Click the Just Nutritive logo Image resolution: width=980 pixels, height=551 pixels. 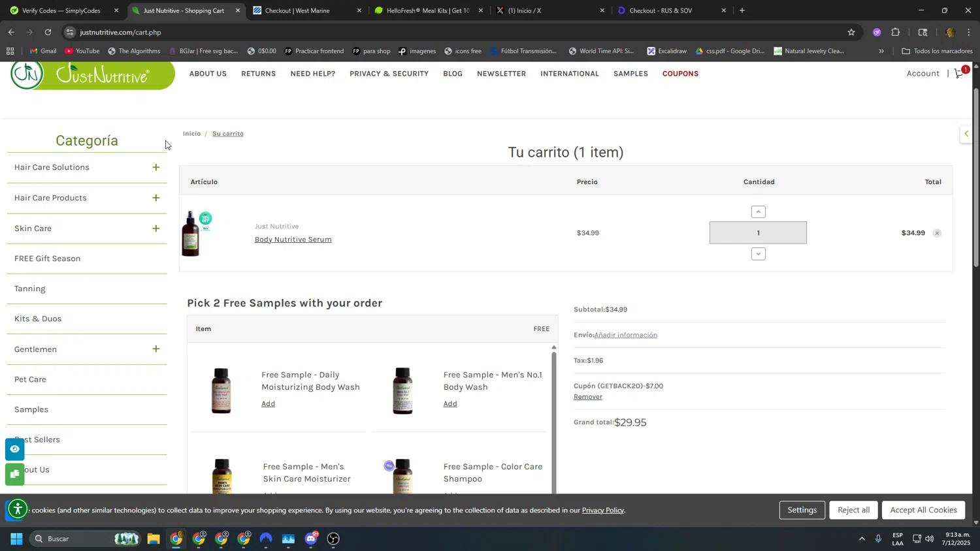pyautogui.click(x=92, y=75)
